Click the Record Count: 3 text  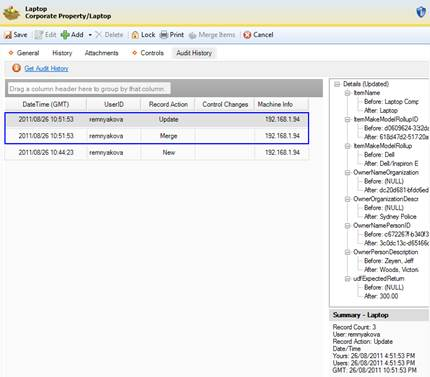point(354,327)
